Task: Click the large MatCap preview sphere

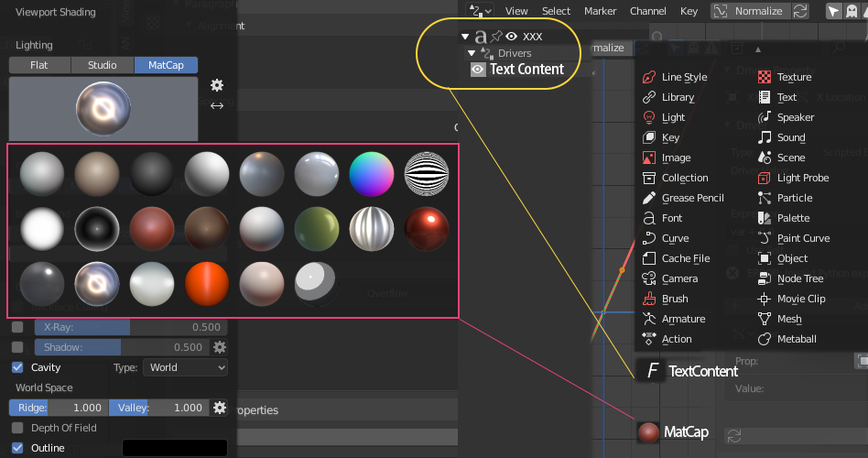Action: (x=103, y=109)
